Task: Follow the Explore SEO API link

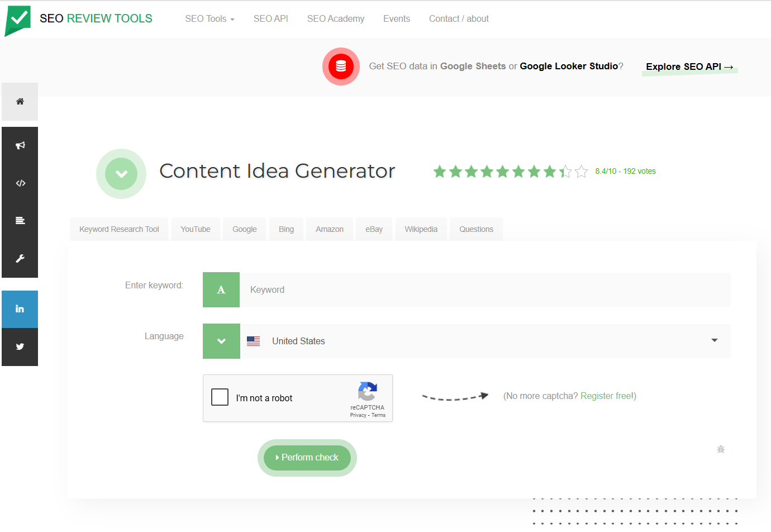Action: coord(689,67)
